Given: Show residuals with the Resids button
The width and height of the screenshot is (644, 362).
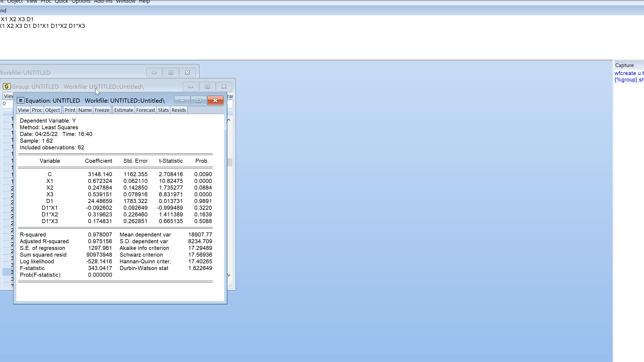Looking at the screenshot, I should pyautogui.click(x=179, y=110).
